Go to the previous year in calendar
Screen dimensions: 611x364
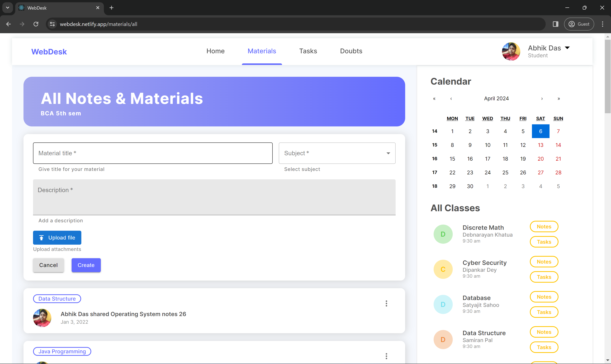[x=434, y=99]
